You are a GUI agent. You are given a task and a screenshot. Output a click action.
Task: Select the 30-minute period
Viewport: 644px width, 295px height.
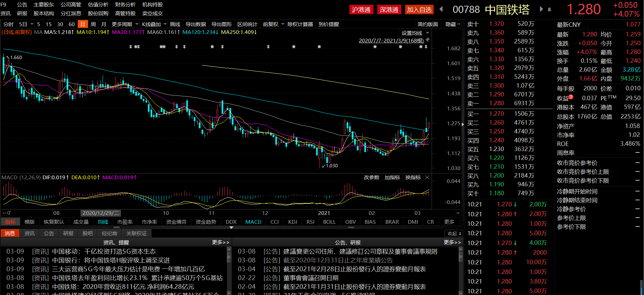tap(60, 24)
